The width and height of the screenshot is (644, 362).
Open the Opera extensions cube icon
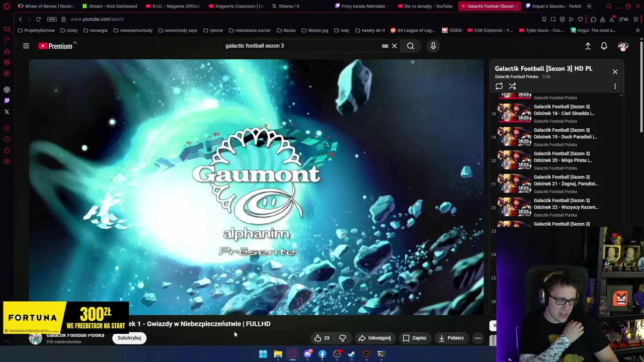[x=593, y=19]
